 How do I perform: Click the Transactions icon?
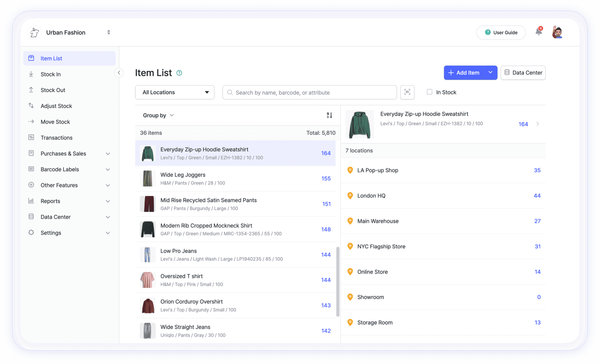click(31, 137)
